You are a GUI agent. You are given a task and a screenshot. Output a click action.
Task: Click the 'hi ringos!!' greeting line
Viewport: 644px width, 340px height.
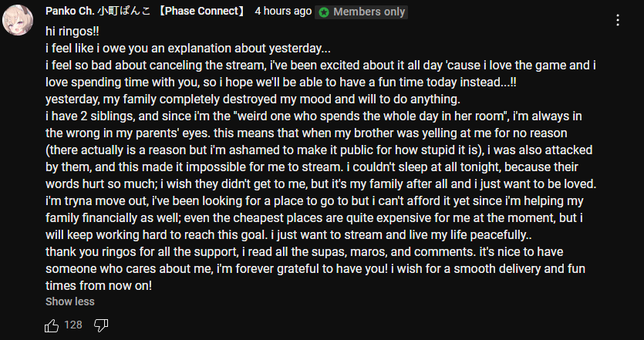pyautogui.click(x=72, y=32)
